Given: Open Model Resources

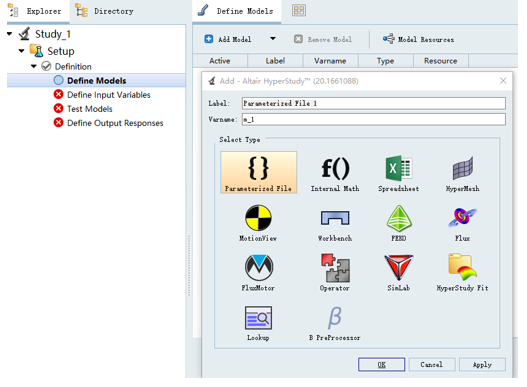Looking at the screenshot, I should pos(418,39).
